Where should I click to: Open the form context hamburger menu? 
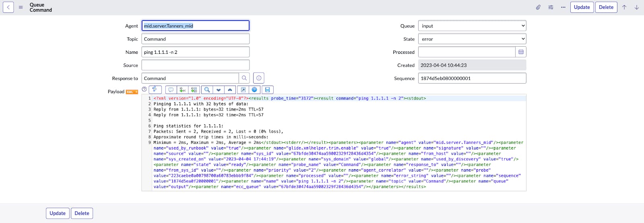[x=21, y=7]
